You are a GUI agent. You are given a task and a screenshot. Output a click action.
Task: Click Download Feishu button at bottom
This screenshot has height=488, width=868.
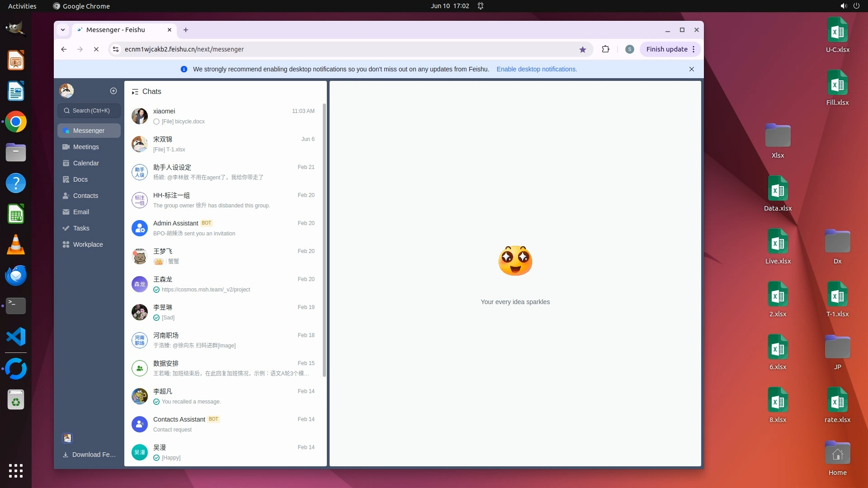tap(89, 455)
